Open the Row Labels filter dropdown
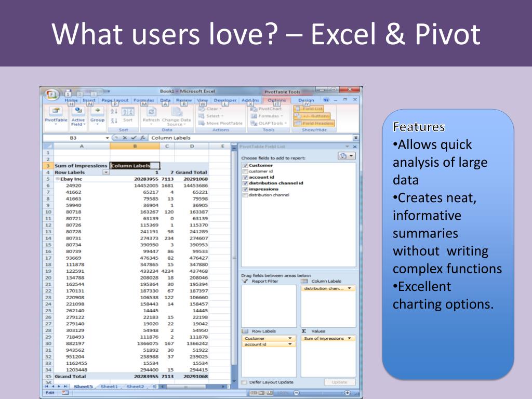 [106, 172]
